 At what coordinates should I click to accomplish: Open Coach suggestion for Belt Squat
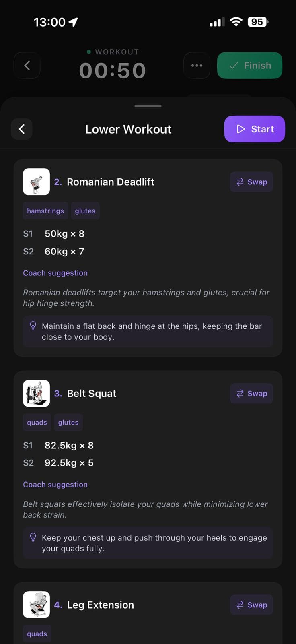click(x=55, y=485)
